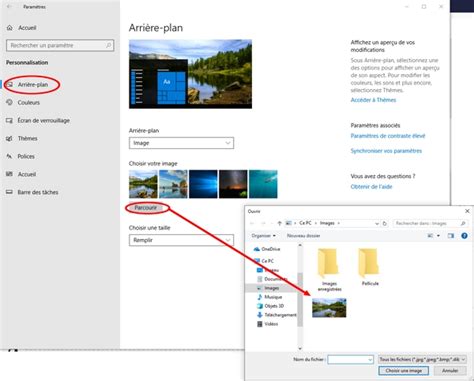474x381 pixels.
Task: Click the Obtenir de l'aide link
Action: point(371,187)
